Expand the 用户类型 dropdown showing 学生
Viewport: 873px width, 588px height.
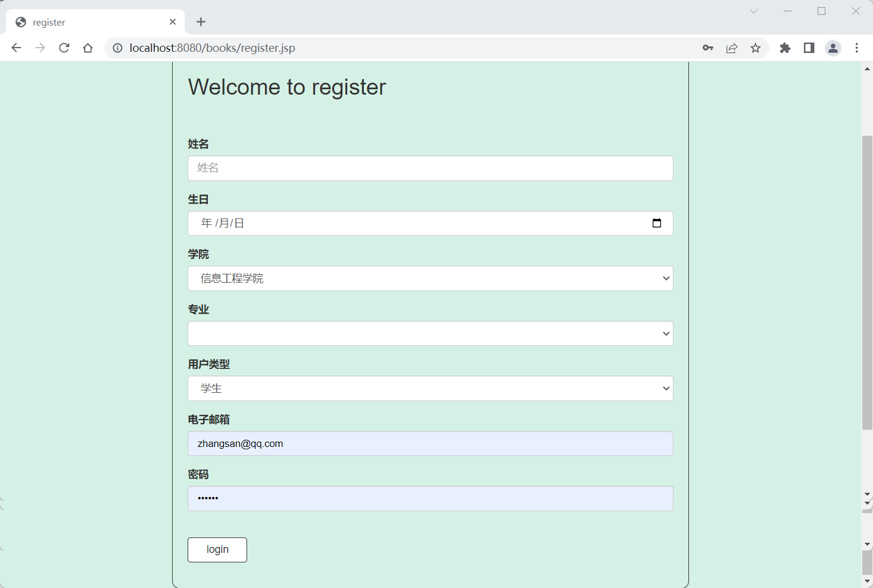click(431, 389)
